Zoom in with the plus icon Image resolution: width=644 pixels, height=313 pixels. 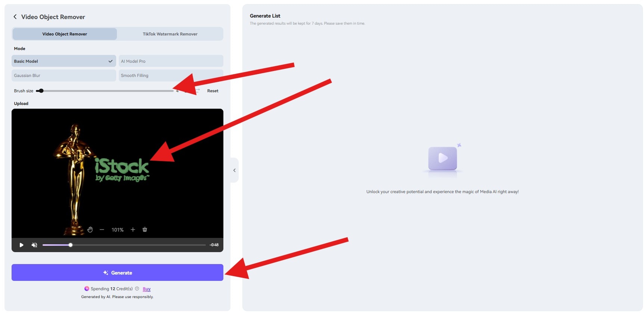tap(133, 230)
